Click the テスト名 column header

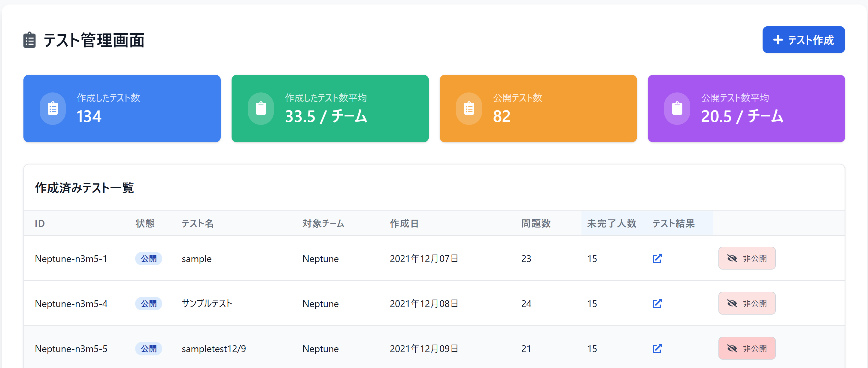click(197, 224)
